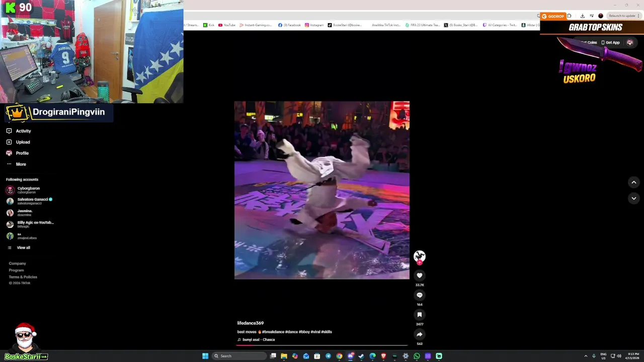
Task: Click the taskbar Search box
Action: [x=239, y=356]
